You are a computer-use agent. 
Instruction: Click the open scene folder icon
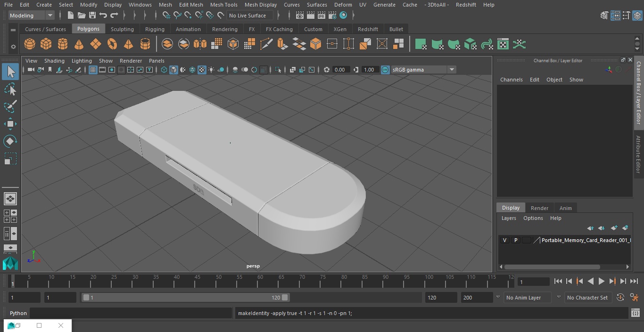coord(82,16)
